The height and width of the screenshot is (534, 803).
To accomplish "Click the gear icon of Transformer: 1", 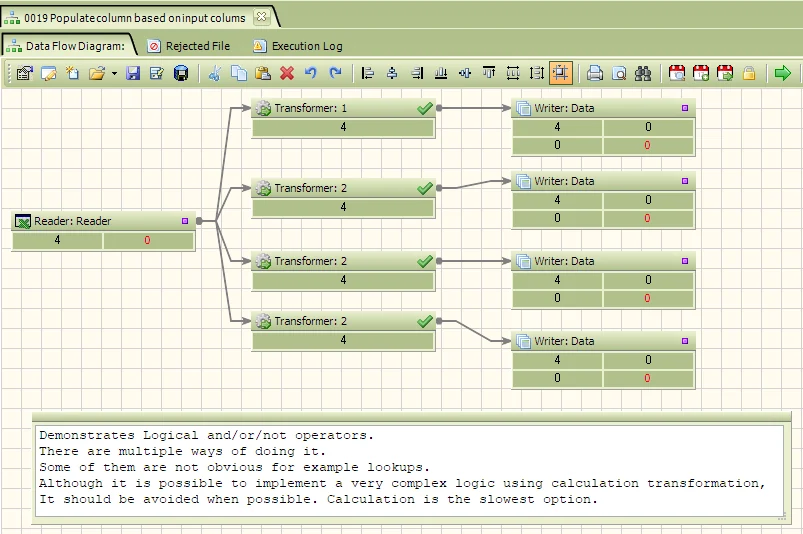I will (x=263, y=109).
